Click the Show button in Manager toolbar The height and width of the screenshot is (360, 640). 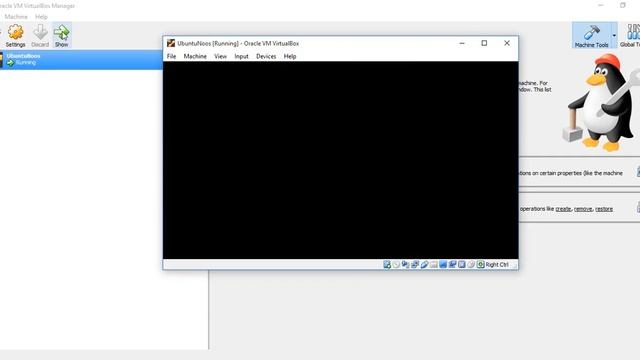tap(62, 36)
